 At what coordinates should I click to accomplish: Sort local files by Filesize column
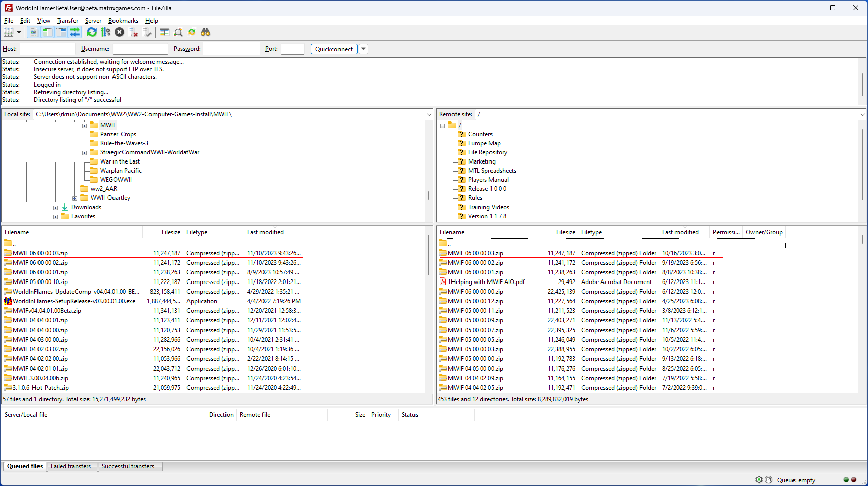(163, 232)
